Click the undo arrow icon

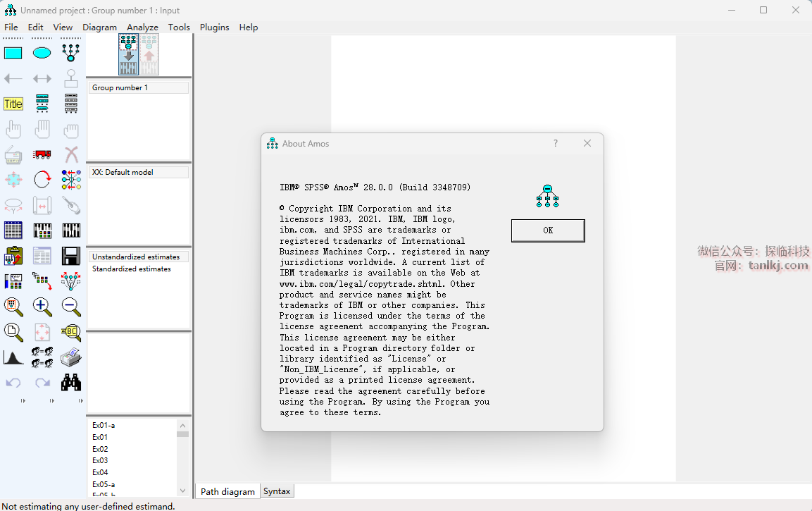pos(13,383)
